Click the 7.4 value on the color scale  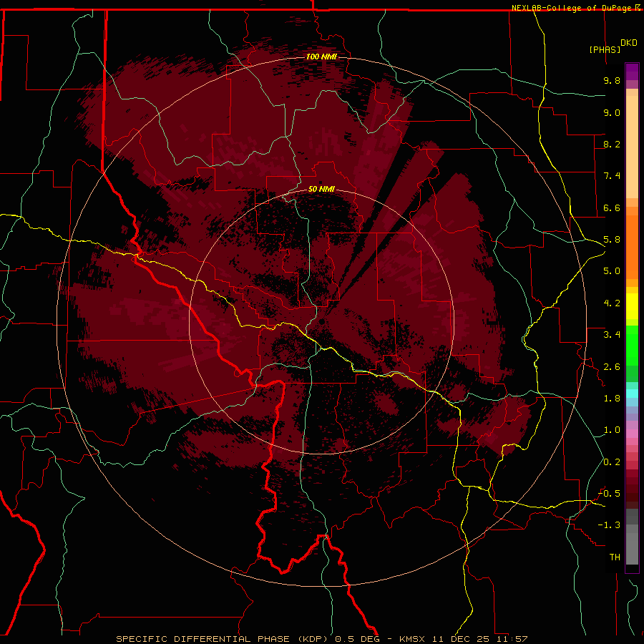612,176
